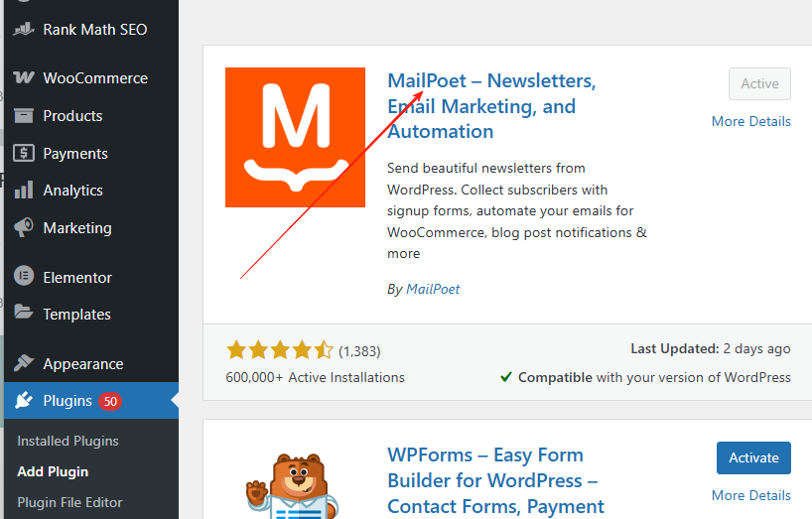Click the WooCommerce logo icon
The height and width of the screenshot is (519, 812).
24,78
